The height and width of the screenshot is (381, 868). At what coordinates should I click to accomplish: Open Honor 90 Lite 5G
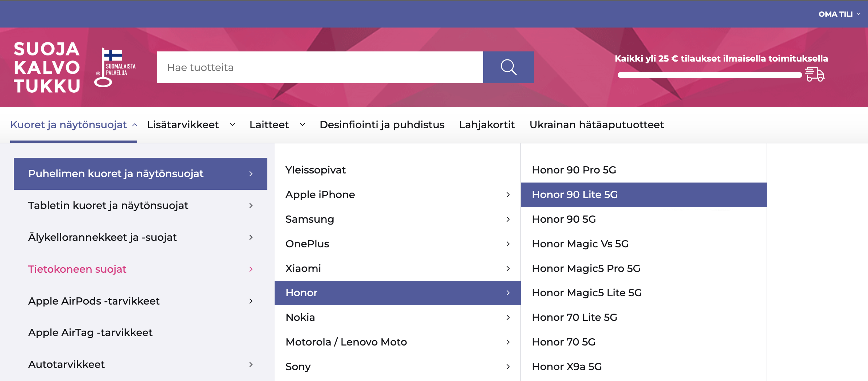point(644,195)
